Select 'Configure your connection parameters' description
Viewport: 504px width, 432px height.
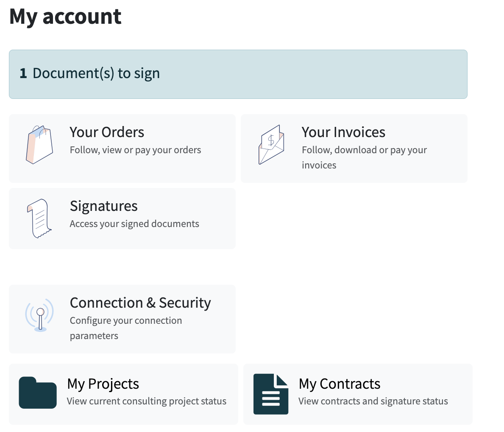coord(126,328)
